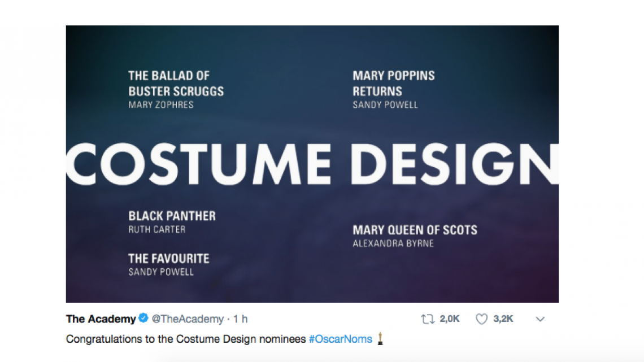The width and height of the screenshot is (644, 362).
Task: Click the retweet arrows icon
Action: pyautogui.click(x=428, y=319)
